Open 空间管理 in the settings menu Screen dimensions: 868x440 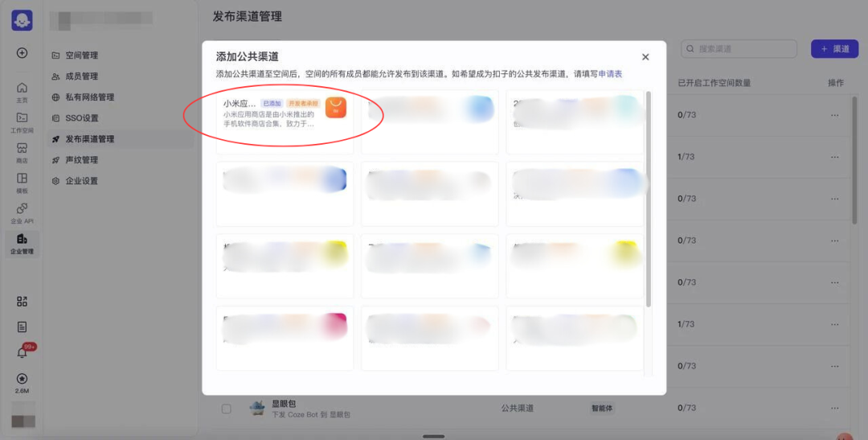coord(82,56)
